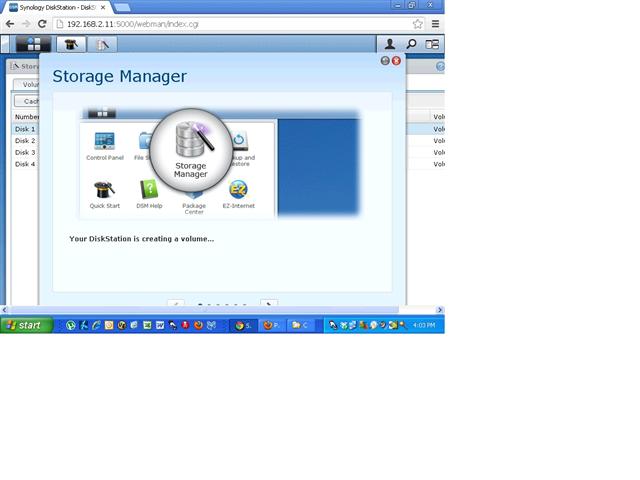Open the Windows Start menu
Image resolution: width=640 pixels, height=480 pixels.
26,325
